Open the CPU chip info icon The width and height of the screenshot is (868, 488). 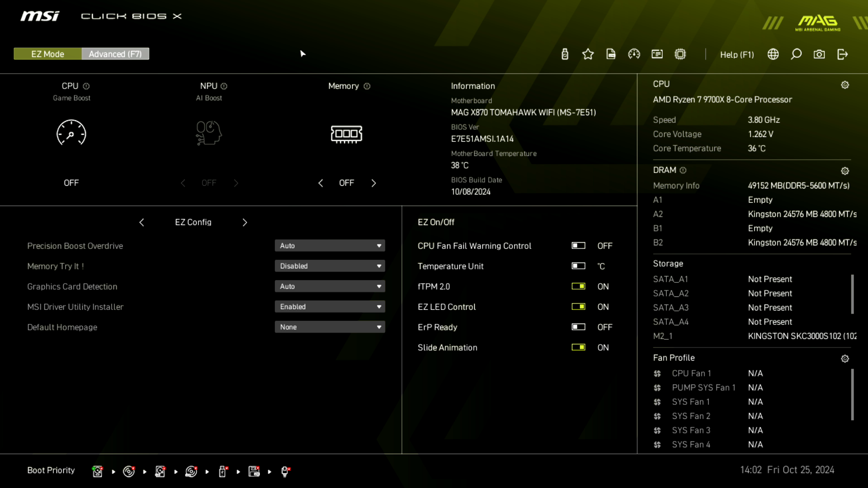(x=680, y=54)
